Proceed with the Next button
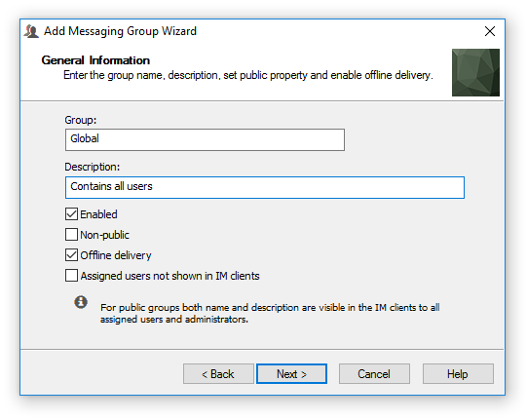Viewport: 527px width, 420px height. coord(291,373)
